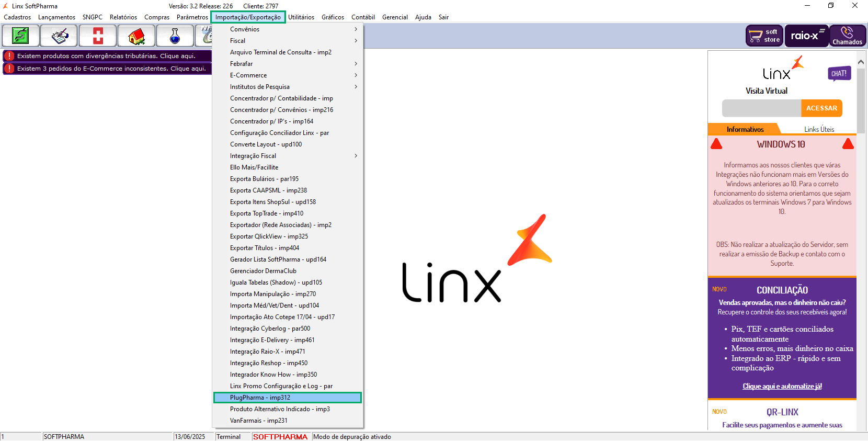Open the Lançamentos menu

56,17
